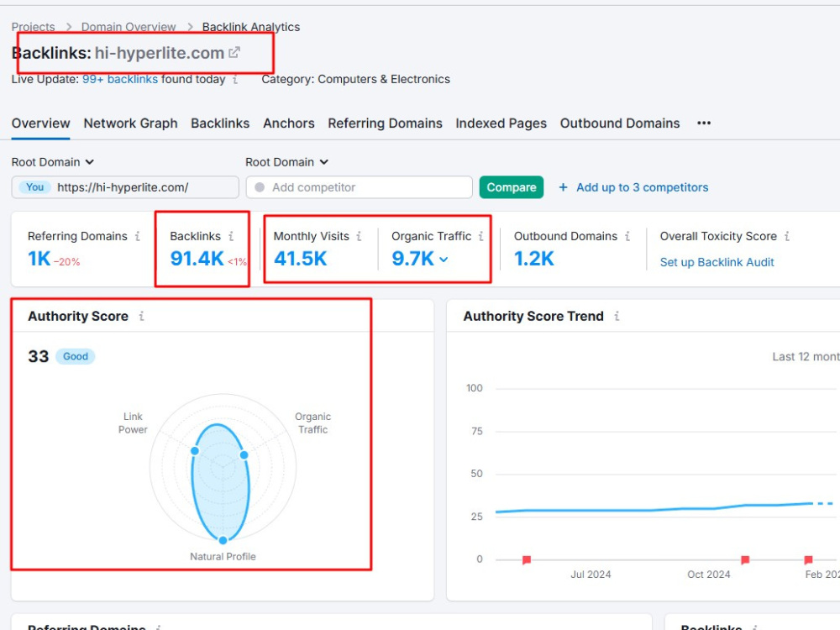Click the Natural Profile radar chart point
Viewport: 840px width, 630px height.
223,540
